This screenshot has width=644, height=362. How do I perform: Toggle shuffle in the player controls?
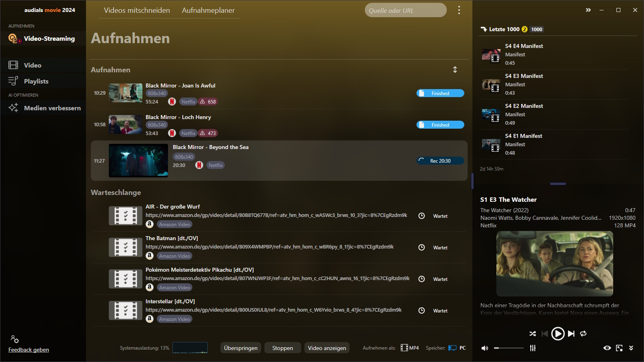[532, 334]
